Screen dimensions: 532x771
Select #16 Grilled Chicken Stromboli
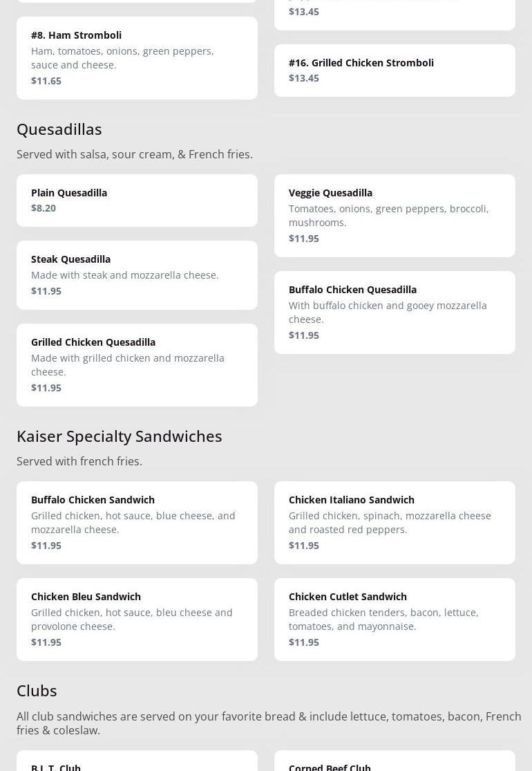tap(395, 70)
